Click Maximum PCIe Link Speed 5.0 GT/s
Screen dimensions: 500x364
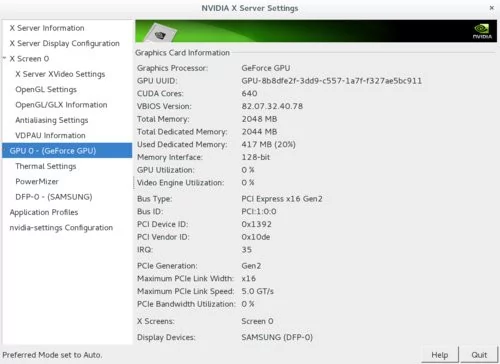click(257, 291)
